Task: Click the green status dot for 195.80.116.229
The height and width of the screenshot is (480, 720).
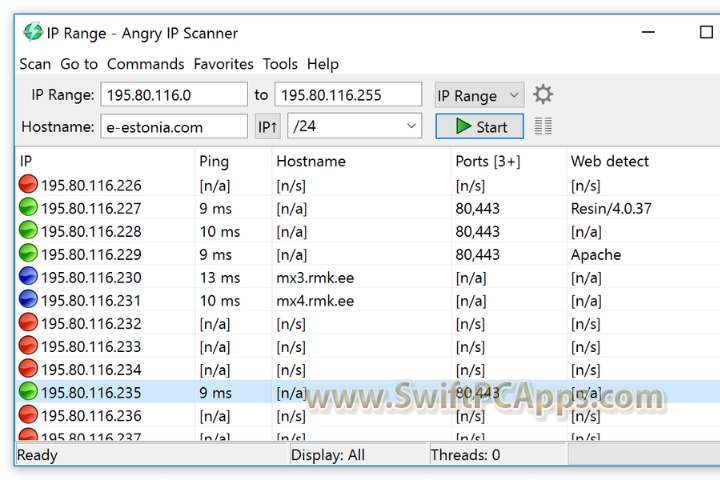Action: click(28, 253)
